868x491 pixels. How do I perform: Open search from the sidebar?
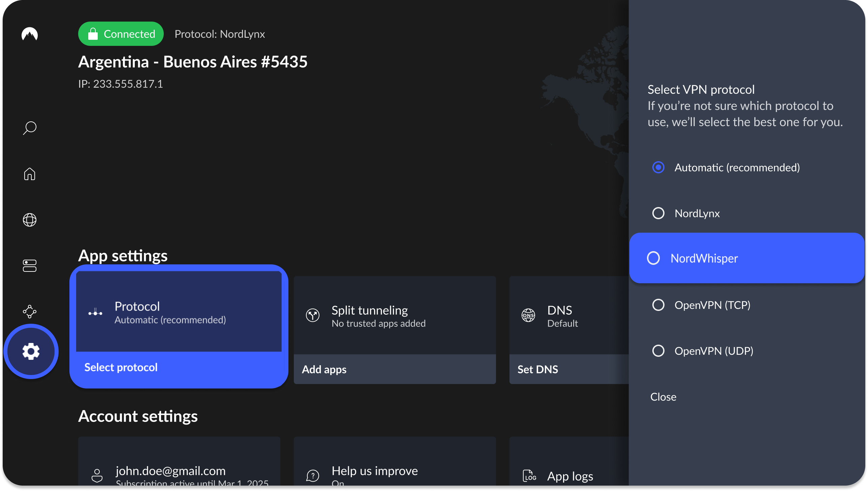click(30, 128)
